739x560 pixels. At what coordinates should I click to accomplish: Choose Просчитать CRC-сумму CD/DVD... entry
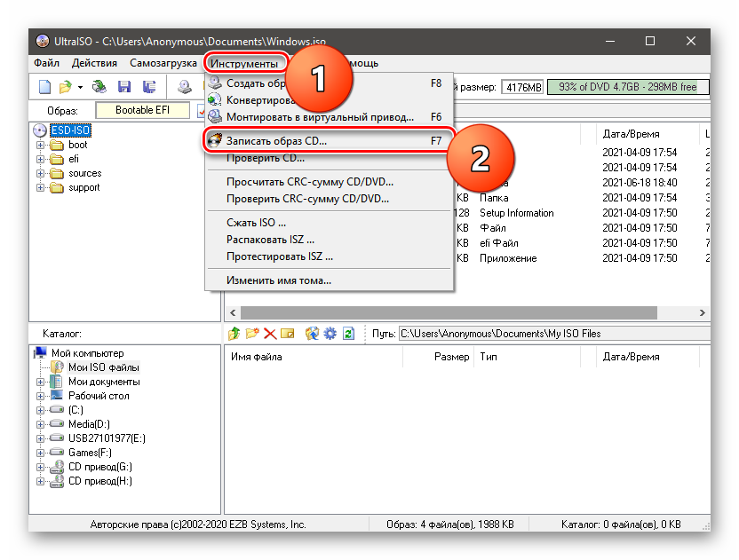pos(329,182)
